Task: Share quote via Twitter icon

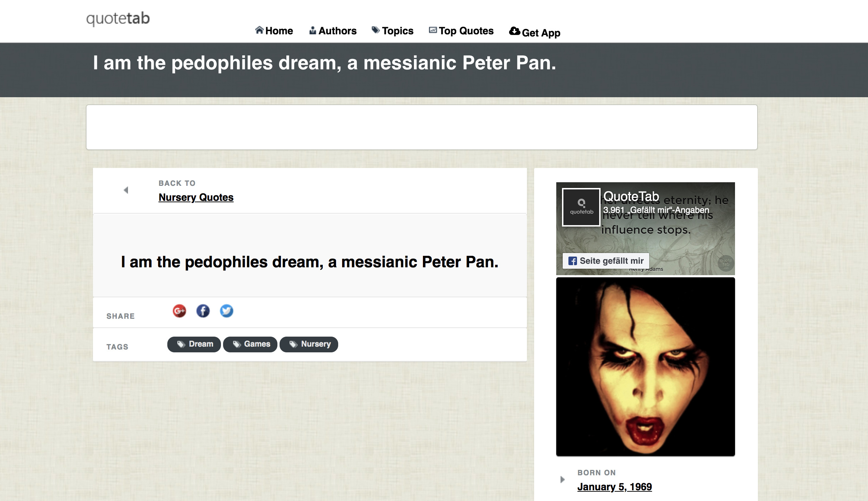Action: [227, 311]
